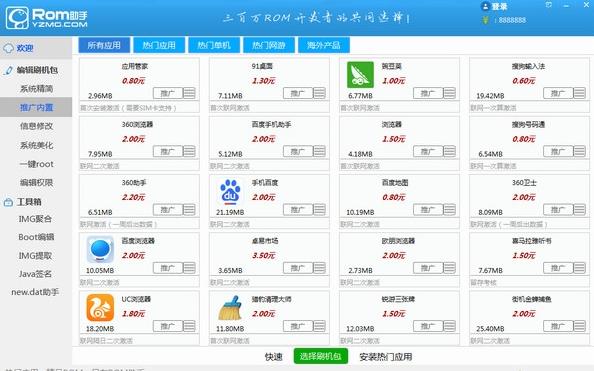Screen dimensions: 594x371
Task: Click the 百度浏览器 blue globe icon
Action: tap(100, 249)
